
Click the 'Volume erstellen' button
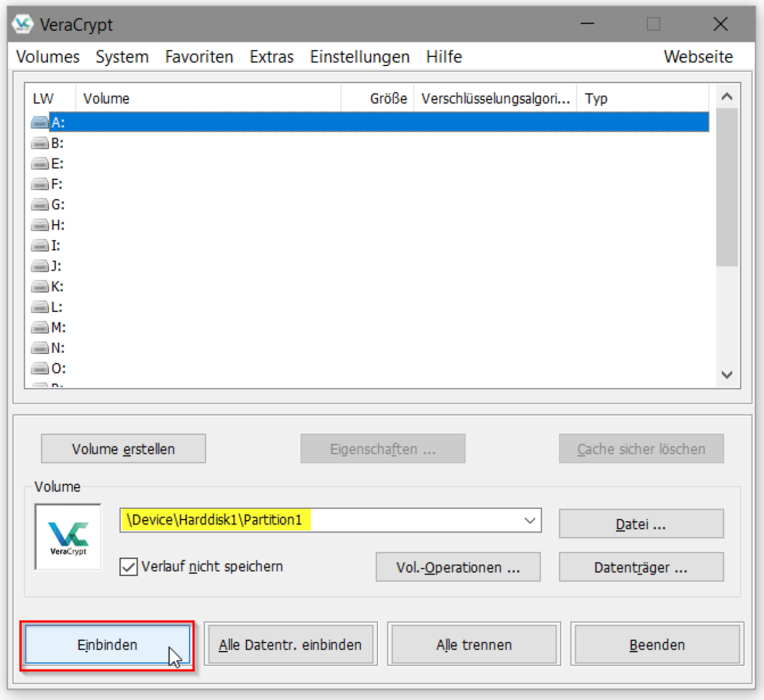click(x=123, y=449)
